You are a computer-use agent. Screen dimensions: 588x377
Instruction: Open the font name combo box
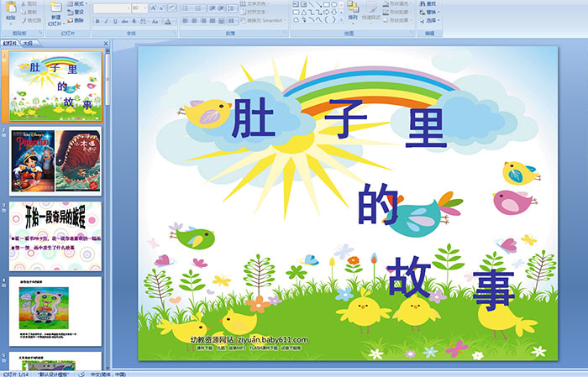pos(112,8)
